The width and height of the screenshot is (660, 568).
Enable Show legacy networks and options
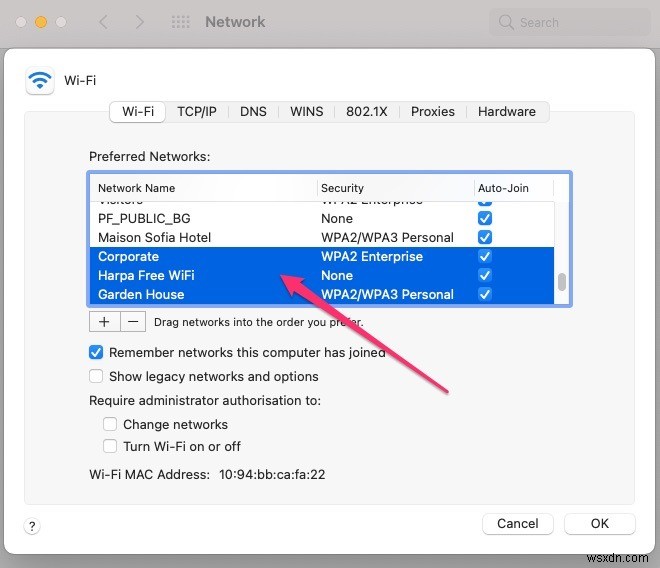point(96,376)
